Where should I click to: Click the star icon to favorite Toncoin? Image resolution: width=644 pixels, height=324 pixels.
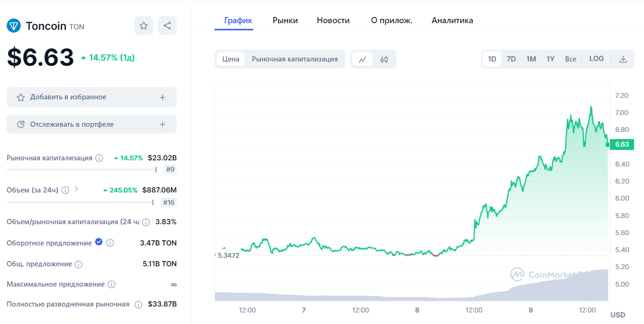[143, 26]
